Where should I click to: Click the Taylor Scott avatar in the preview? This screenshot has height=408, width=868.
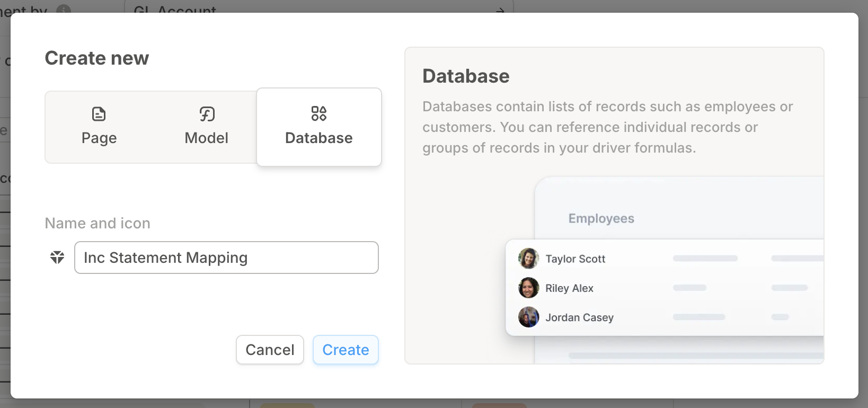[528, 259]
